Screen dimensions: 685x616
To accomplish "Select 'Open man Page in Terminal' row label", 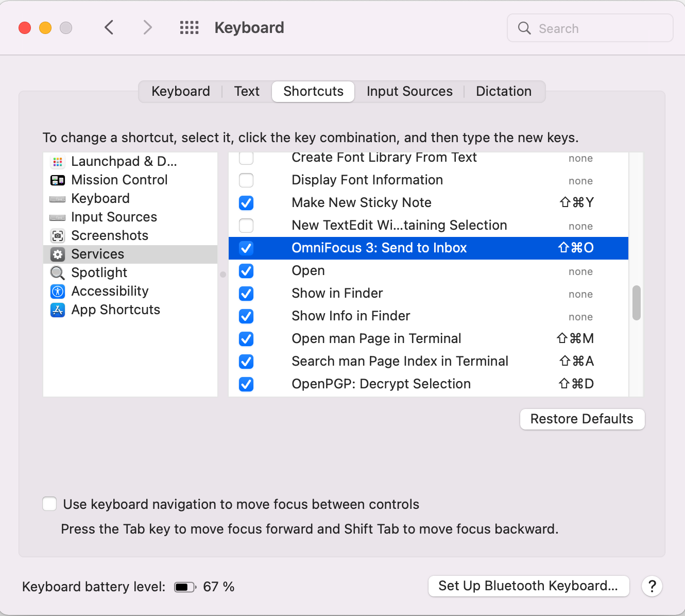I will click(376, 339).
